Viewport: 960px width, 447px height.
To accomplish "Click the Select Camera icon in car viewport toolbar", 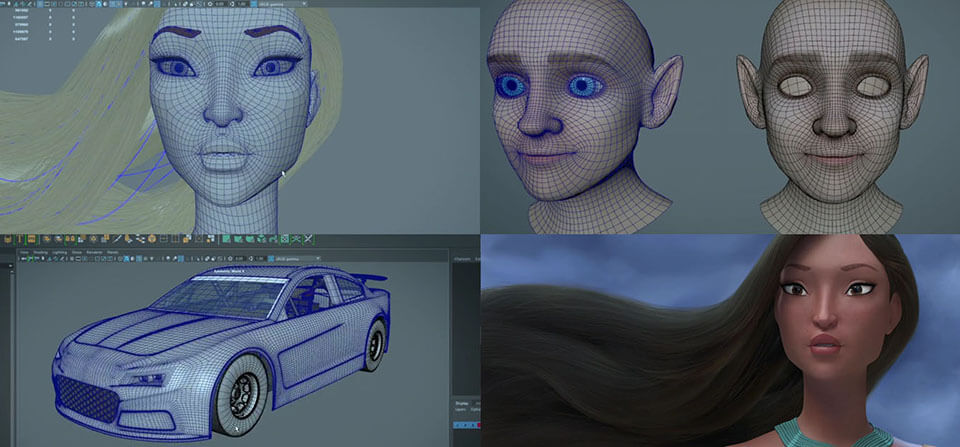I will pyautogui.click(x=24, y=259).
